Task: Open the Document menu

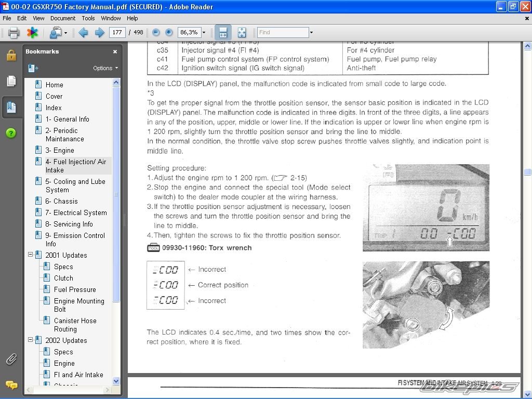Action: [63, 18]
